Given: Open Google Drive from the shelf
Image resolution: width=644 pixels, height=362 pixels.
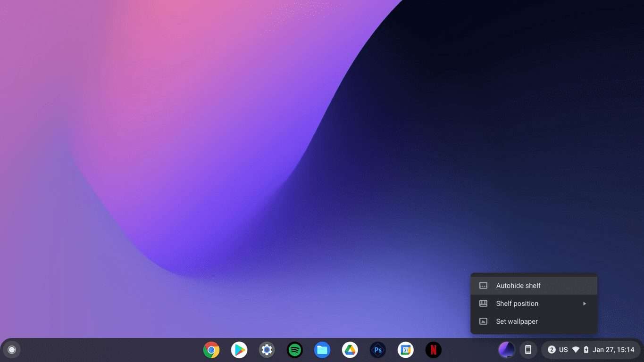Looking at the screenshot, I should (350, 350).
